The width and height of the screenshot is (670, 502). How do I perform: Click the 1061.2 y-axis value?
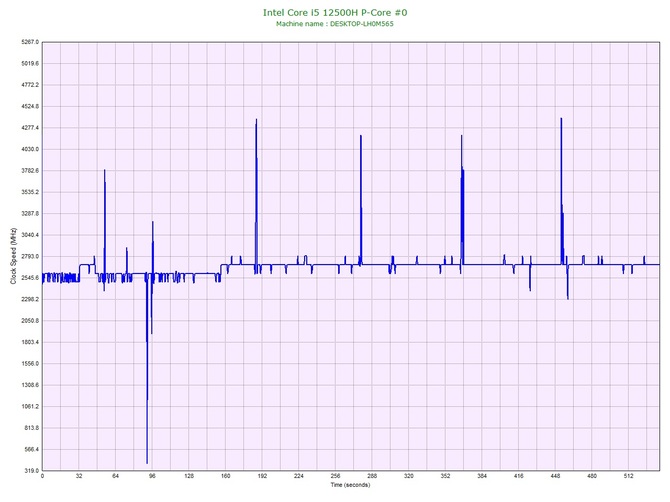click(x=30, y=406)
